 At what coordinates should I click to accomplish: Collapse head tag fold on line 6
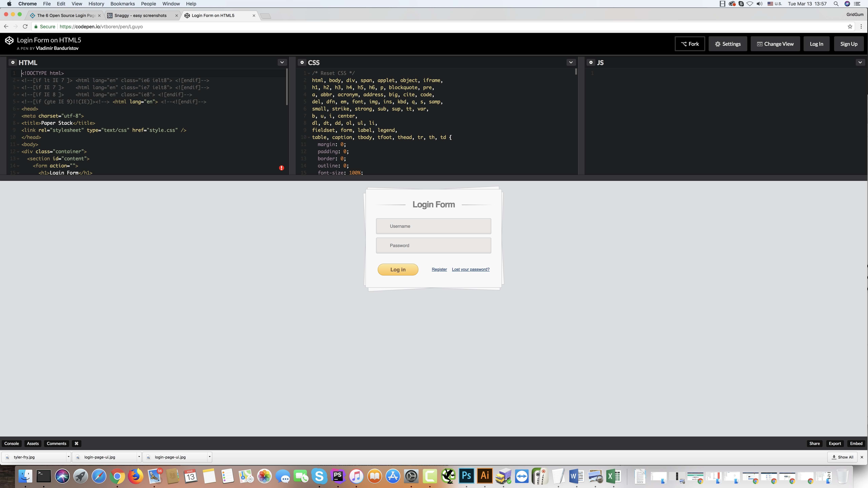click(18, 109)
